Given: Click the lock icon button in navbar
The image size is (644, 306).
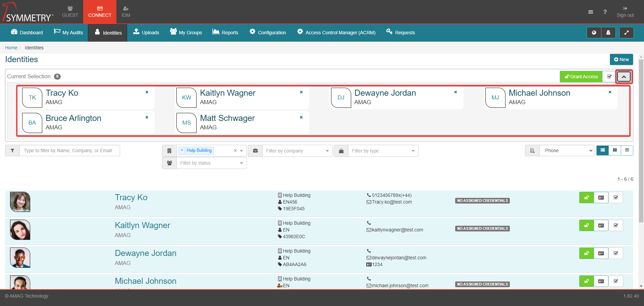Looking at the screenshot, I should pyautogui.click(x=608, y=33).
